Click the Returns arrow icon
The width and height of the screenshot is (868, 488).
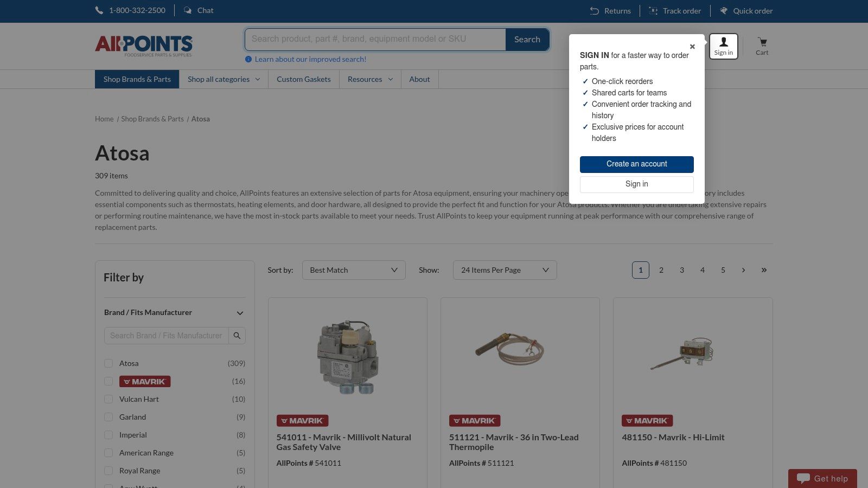[x=595, y=11]
